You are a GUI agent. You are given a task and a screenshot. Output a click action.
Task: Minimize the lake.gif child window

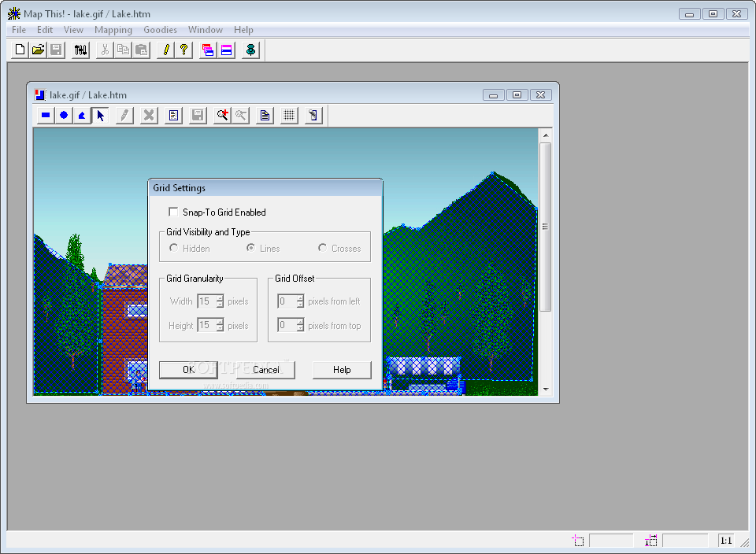coord(493,95)
